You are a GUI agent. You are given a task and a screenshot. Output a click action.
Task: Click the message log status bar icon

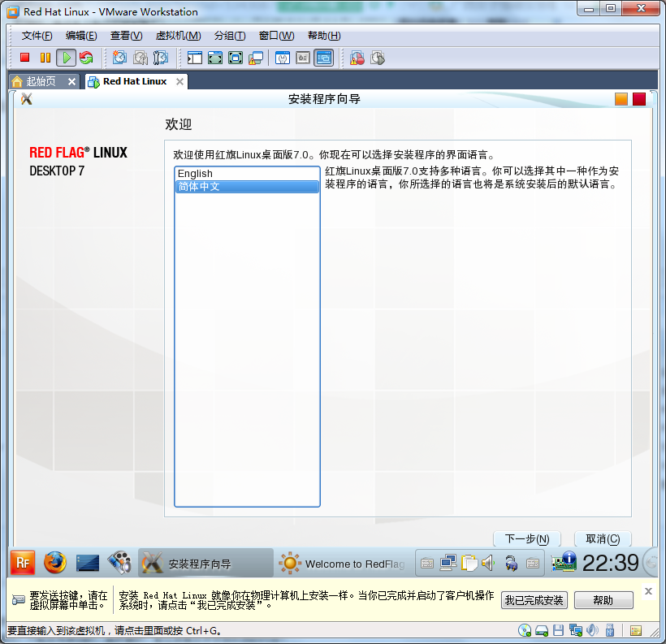click(636, 631)
